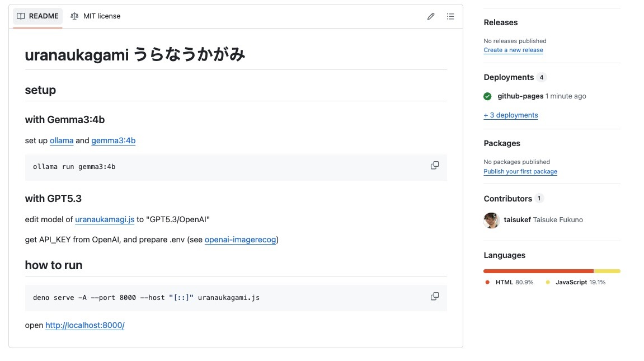Screen dimensions: 644x361
Task: Click Create a new release
Action: click(513, 50)
